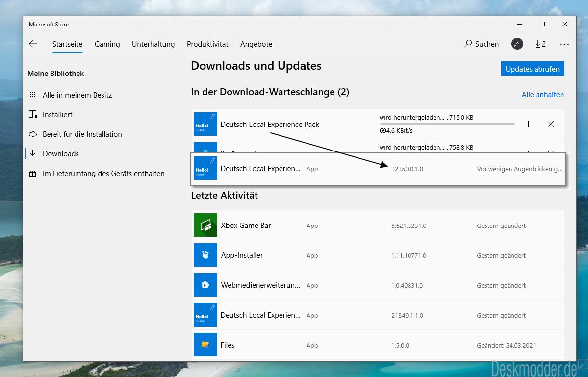Open the Suchen search box
This screenshot has height=377, width=588.
(x=482, y=44)
